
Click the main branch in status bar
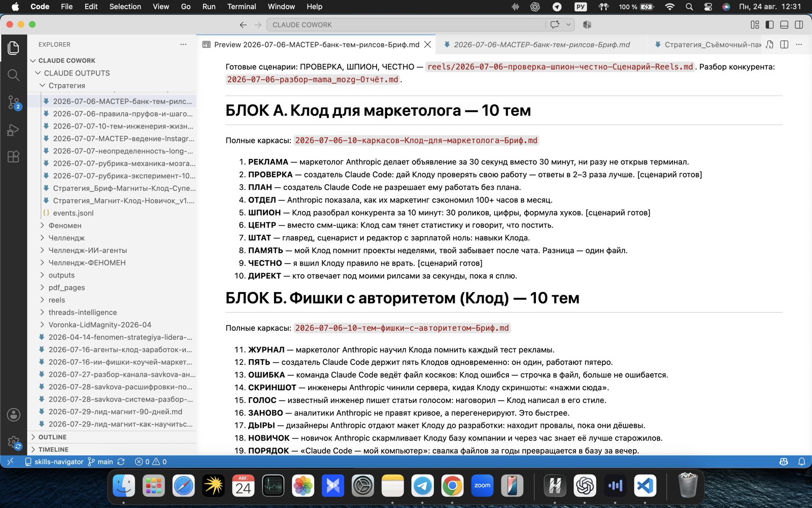point(100,462)
